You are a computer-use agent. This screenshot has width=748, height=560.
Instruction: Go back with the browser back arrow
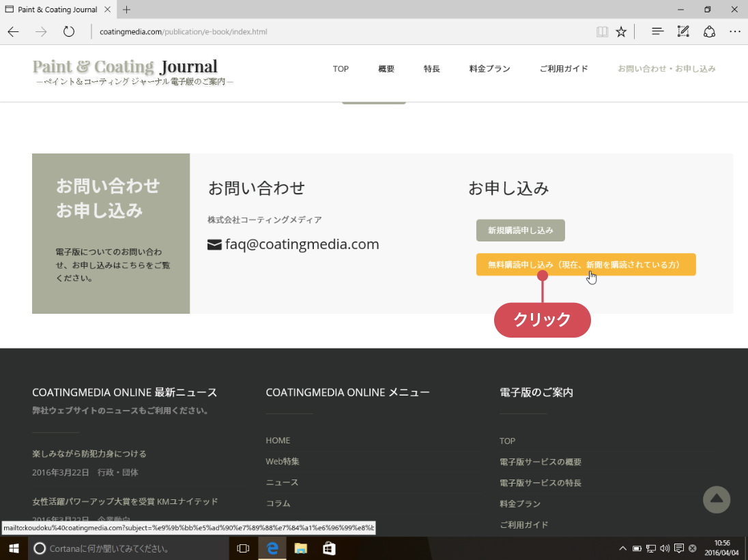click(x=14, y=31)
